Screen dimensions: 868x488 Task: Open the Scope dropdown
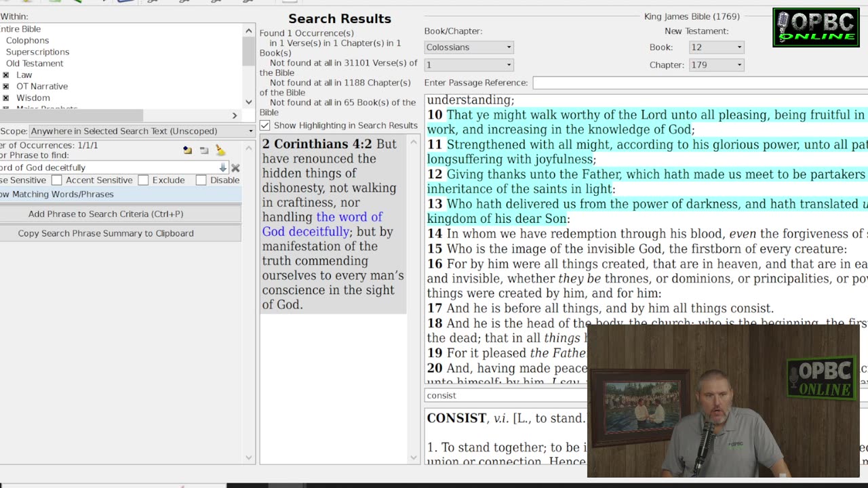tap(142, 131)
